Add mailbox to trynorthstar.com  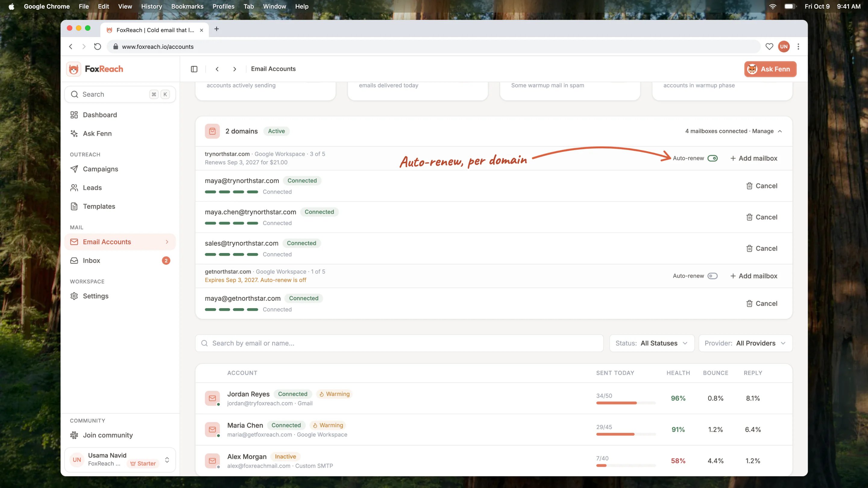click(x=754, y=158)
